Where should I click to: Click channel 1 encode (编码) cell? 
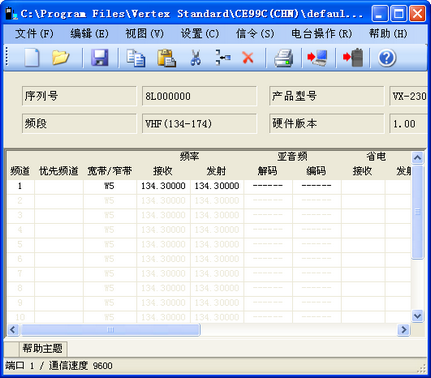tap(317, 186)
